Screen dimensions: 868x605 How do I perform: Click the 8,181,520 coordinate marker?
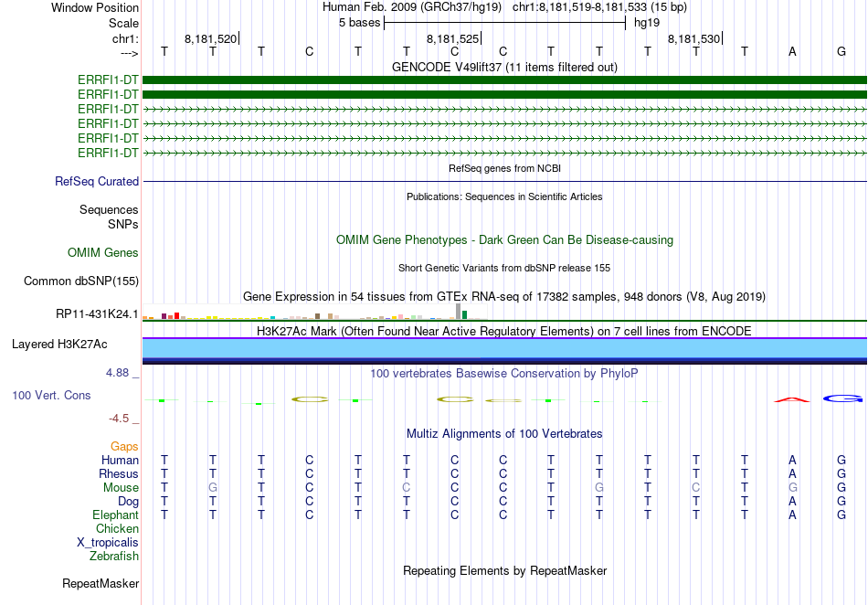[x=210, y=38]
